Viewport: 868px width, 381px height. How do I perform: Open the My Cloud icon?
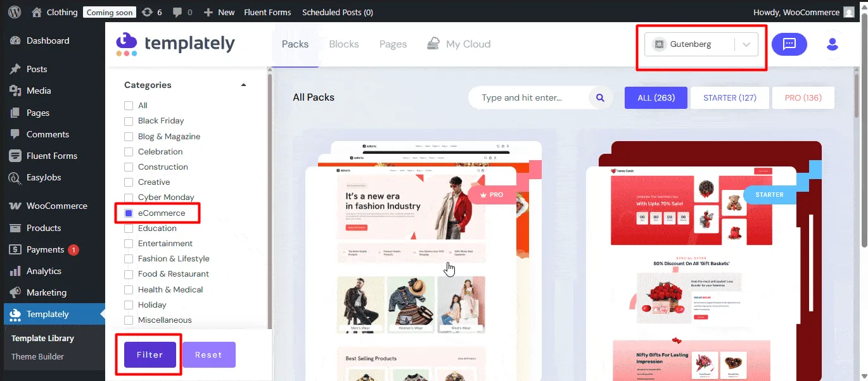coord(433,44)
